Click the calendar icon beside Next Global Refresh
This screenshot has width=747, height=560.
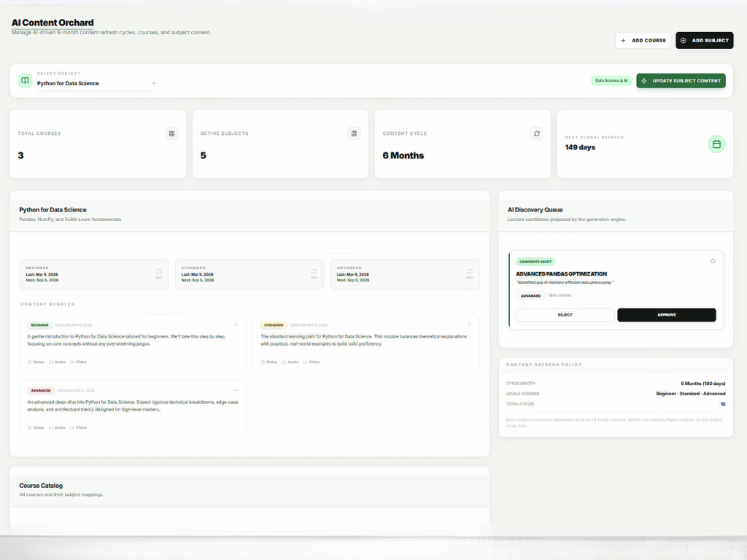pyautogui.click(x=716, y=144)
